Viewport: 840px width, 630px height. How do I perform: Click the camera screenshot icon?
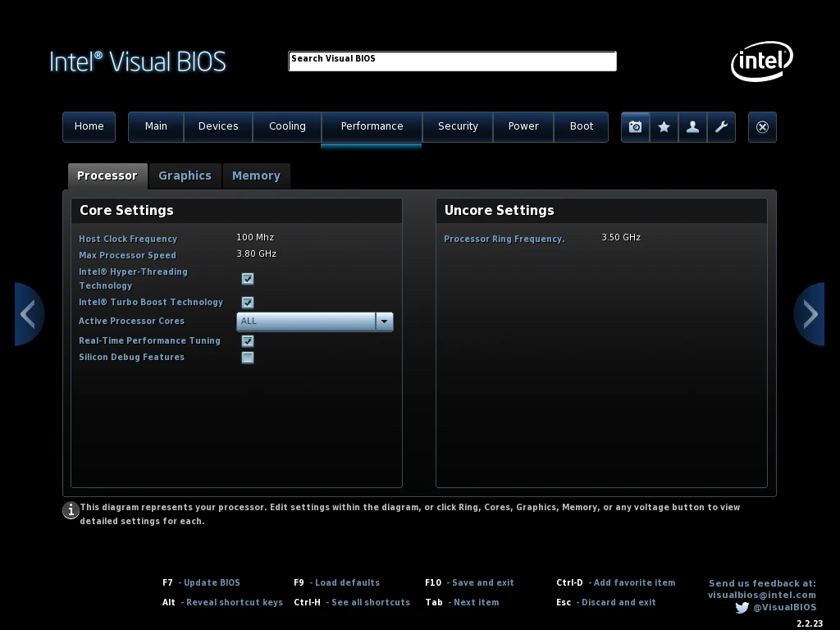[x=635, y=127]
